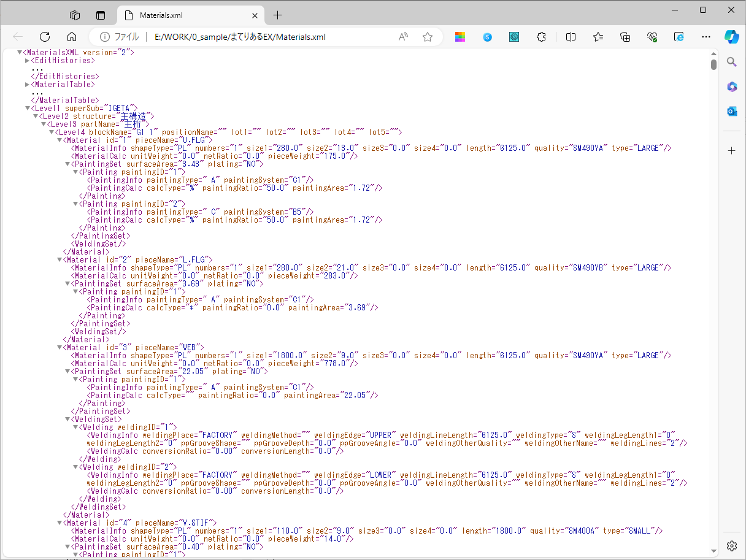Open a new browser tab
Screen dimensions: 746x560
277,15
